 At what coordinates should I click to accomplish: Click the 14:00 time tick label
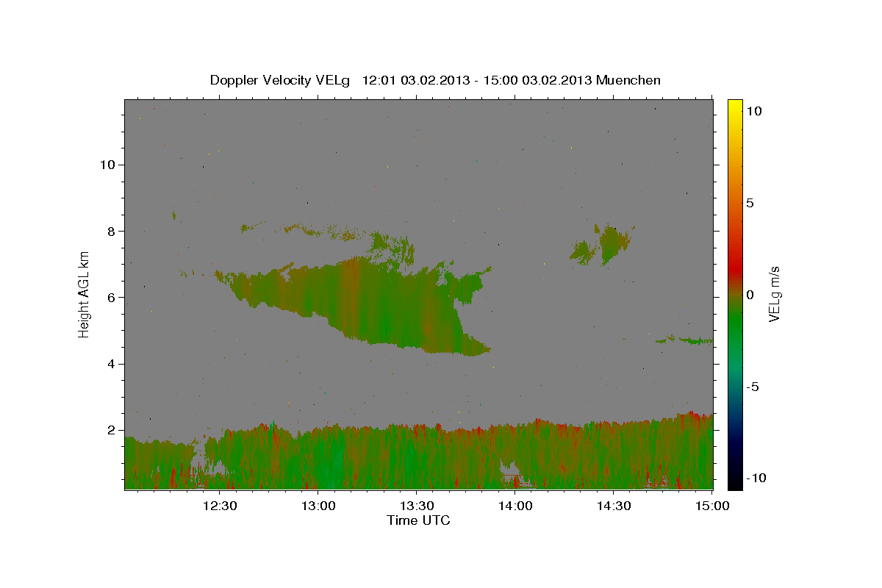tap(515, 506)
